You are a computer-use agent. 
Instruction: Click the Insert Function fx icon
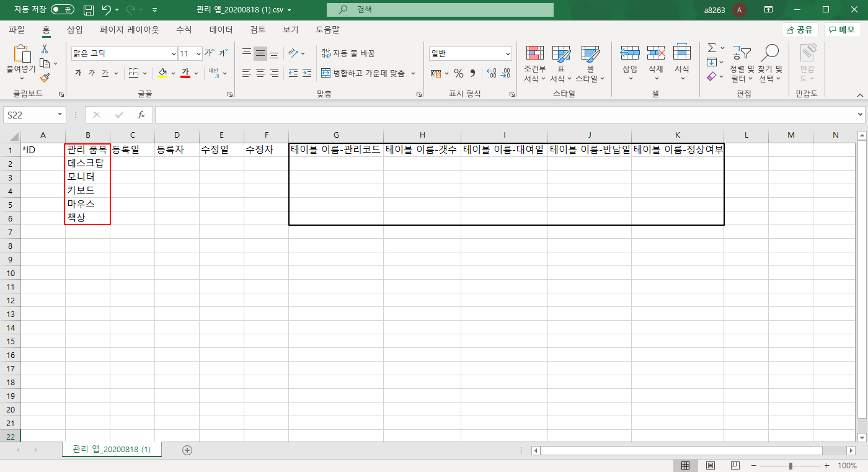pos(141,115)
